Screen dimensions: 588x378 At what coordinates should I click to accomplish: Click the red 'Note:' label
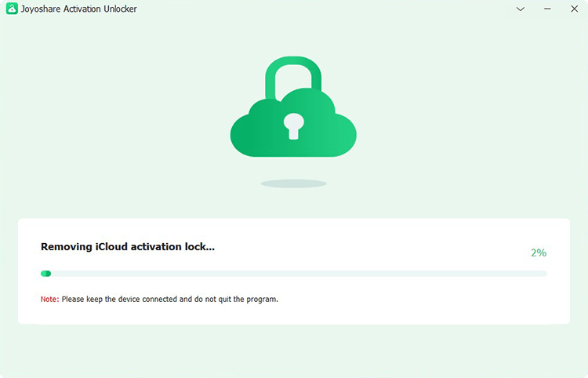[50, 300]
